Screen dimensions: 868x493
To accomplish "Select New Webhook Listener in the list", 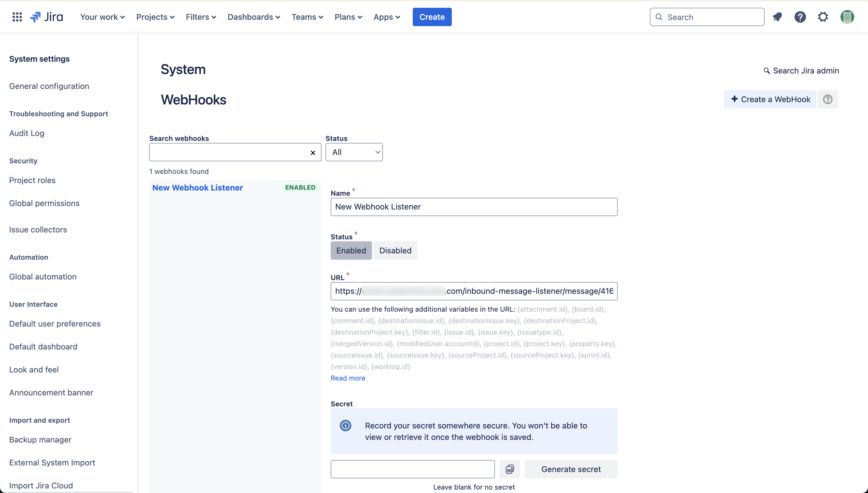I will tap(198, 188).
